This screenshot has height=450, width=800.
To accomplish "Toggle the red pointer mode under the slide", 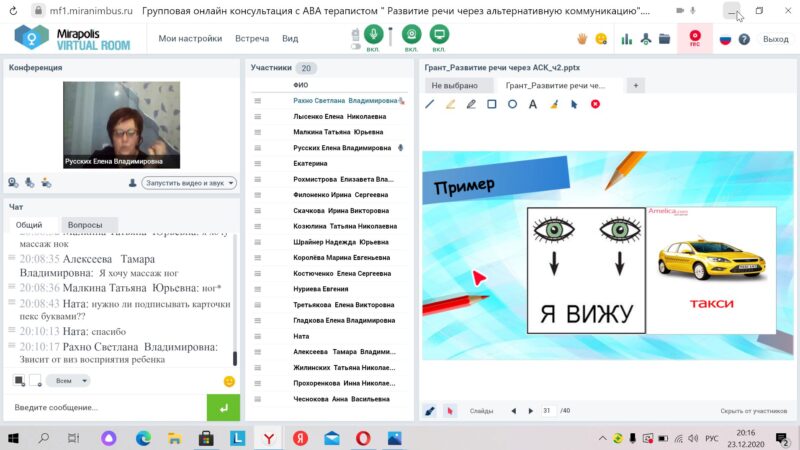I will (x=449, y=411).
